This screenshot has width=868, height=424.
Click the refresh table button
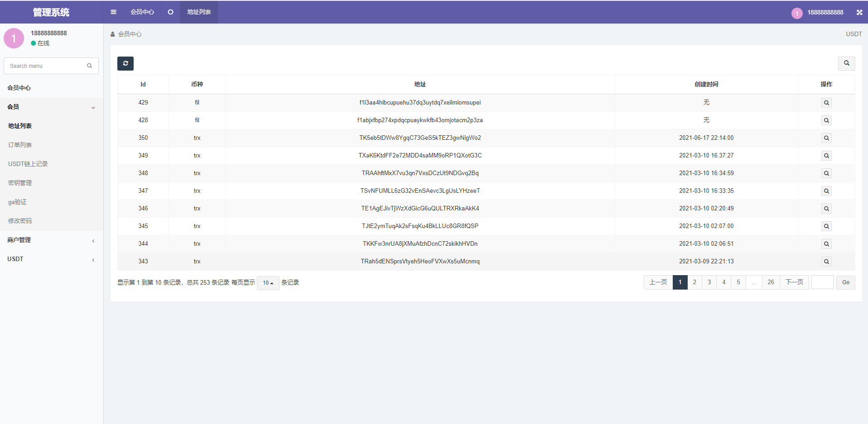click(x=125, y=63)
